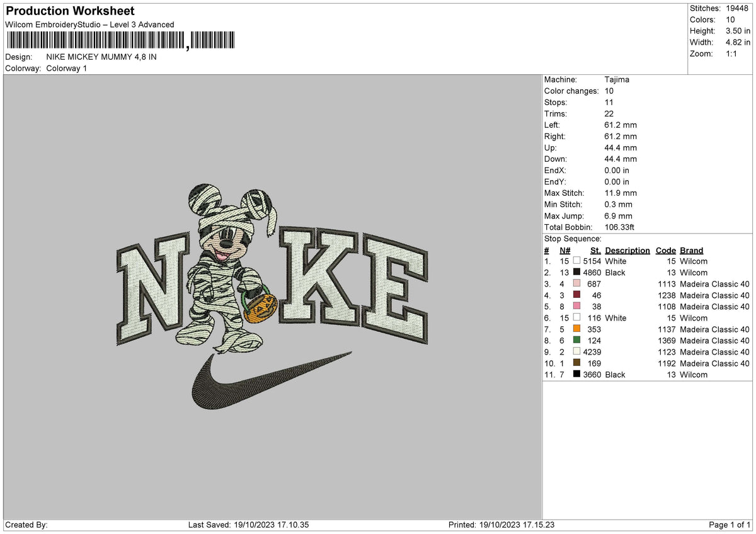Click the 'St.' column header

pyautogui.click(x=595, y=250)
